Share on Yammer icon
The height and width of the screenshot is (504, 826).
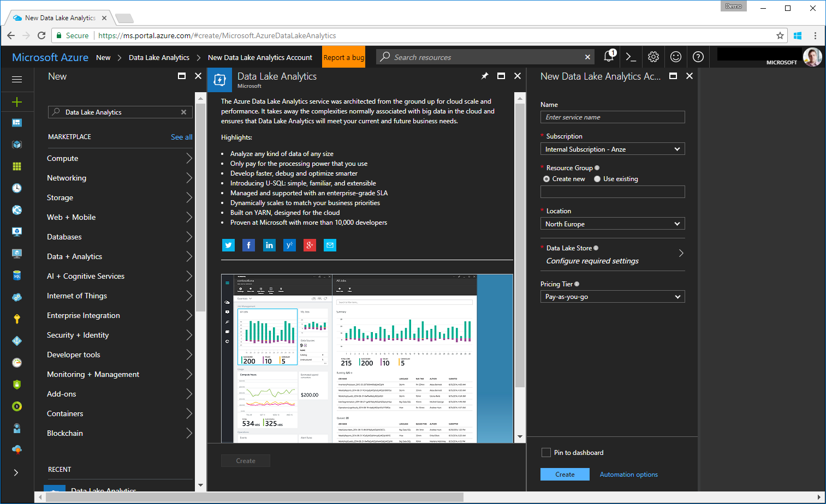(289, 245)
